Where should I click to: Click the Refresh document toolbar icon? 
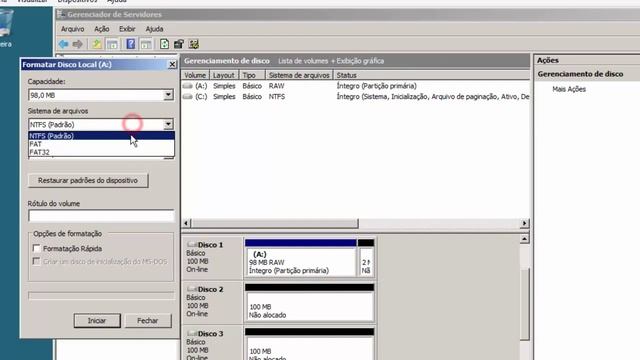tap(164, 44)
